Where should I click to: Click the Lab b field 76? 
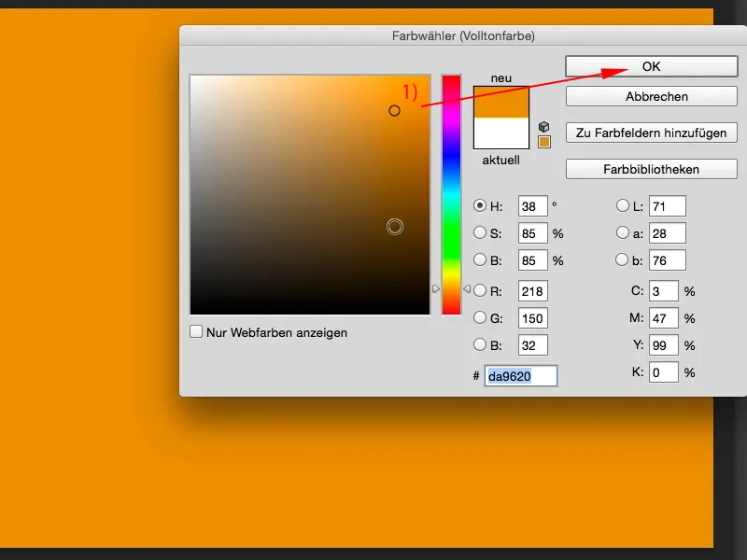668,260
